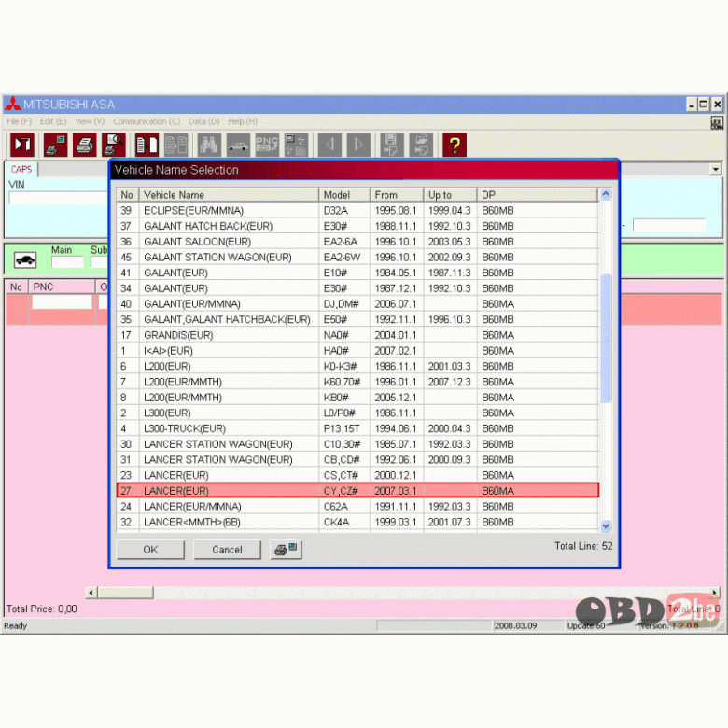The image size is (728, 728).
Task: Click the vehicle list scroll-up arrow
Action: point(606,194)
